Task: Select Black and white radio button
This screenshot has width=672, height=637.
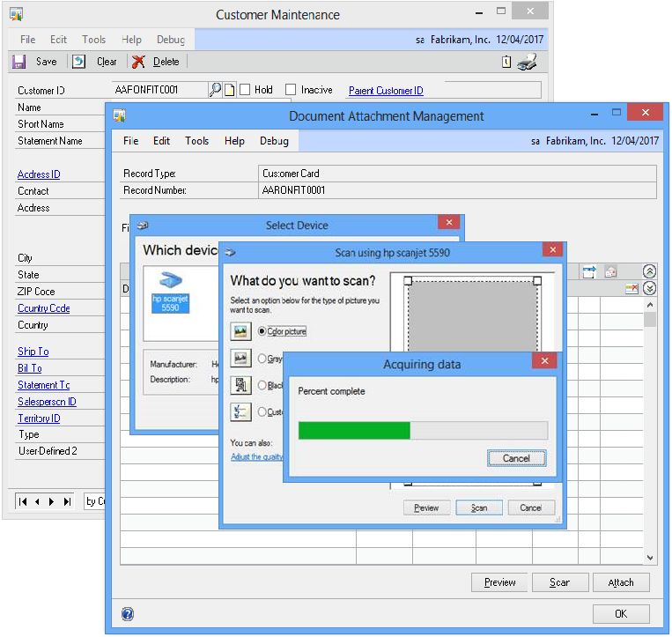Action: click(x=262, y=385)
